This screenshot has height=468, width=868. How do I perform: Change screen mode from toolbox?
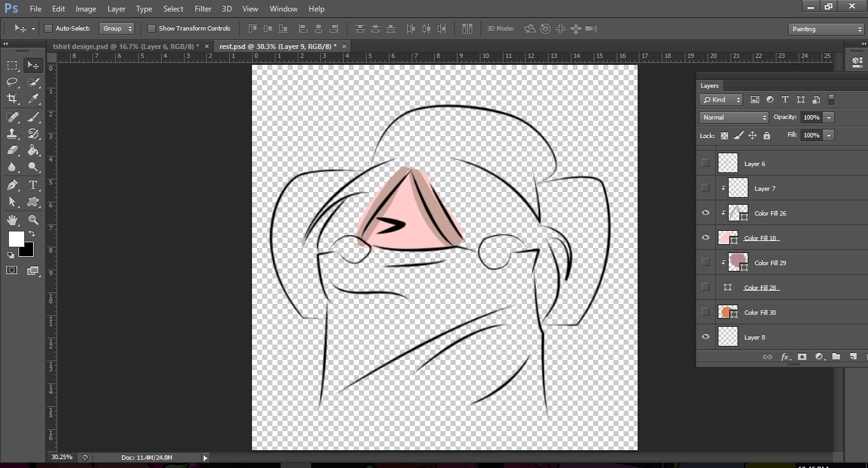pyautogui.click(x=33, y=270)
